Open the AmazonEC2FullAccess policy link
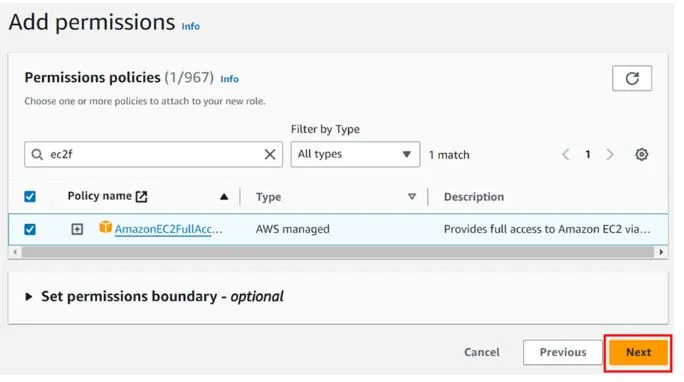Image resolution: width=684 pixels, height=382 pixels. coord(168,229)
